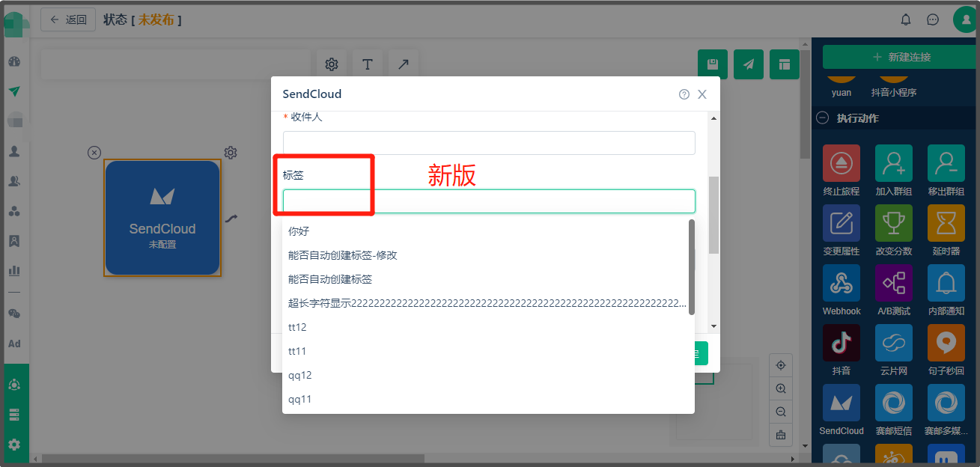This screenshot has width=980, height=467.
Task: Select the text T tool
Action: tap(368, 64)
